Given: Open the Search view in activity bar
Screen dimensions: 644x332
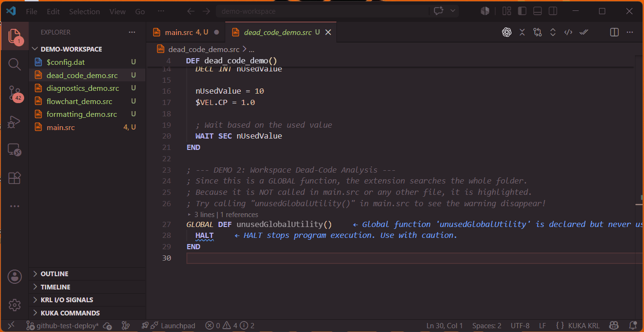Looking at the screenshot, I should pyautogui.click(x=15, y=64).
